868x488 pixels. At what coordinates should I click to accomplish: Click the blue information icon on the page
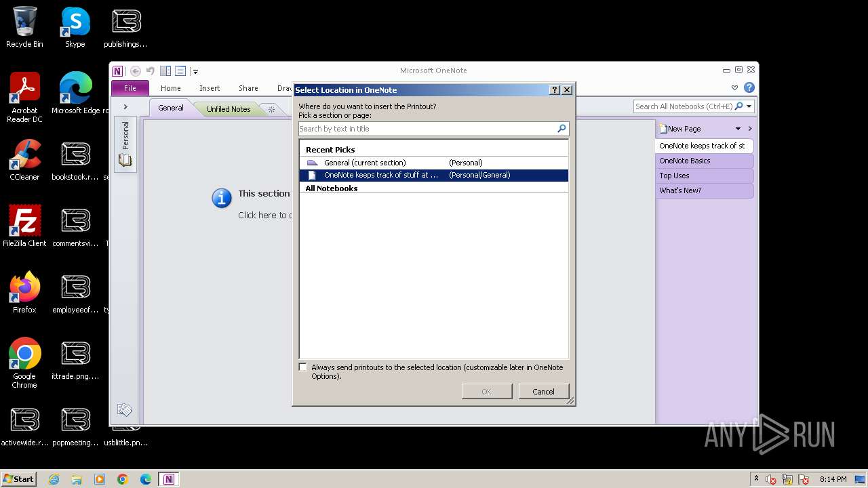[x=222, y=197]
